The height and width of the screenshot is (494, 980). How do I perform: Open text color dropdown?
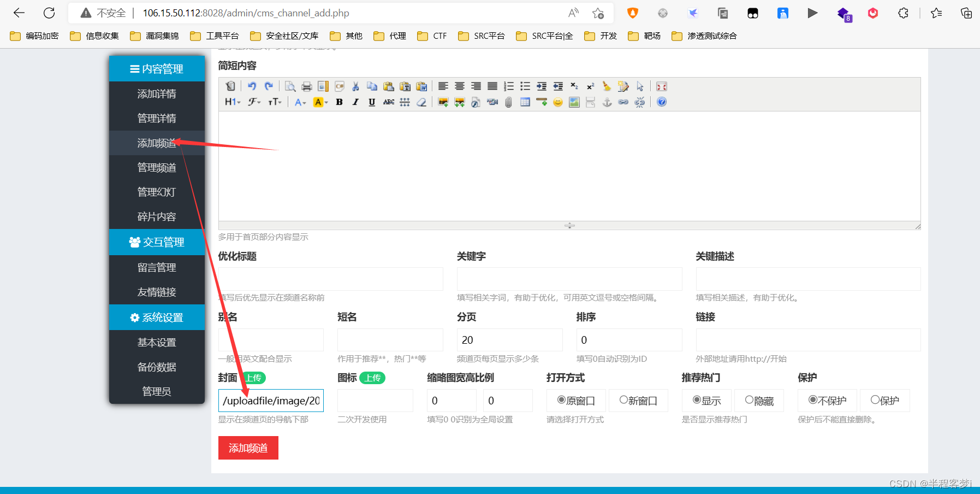click(300, 102)
